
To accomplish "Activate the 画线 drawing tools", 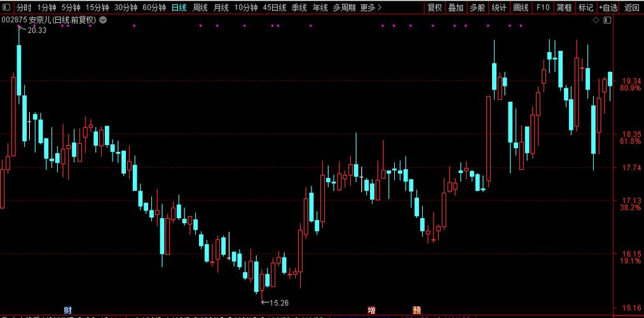I will point(521,8).
